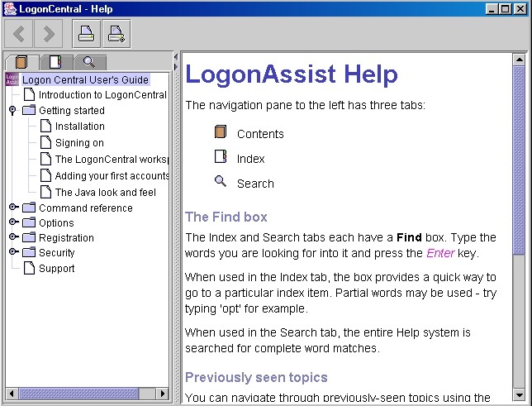Click the Security folder icon
Viewport: 532px width, 406px height.
29,252
